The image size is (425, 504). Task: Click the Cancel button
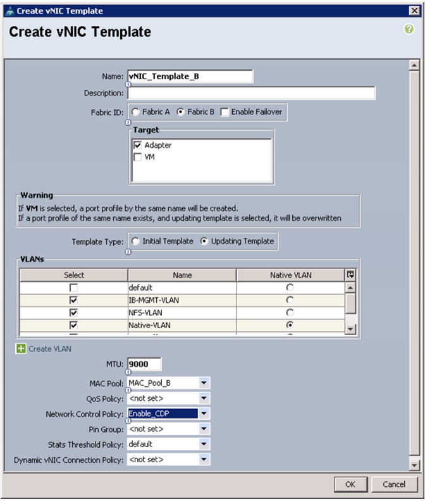click(x=394, y=484)
